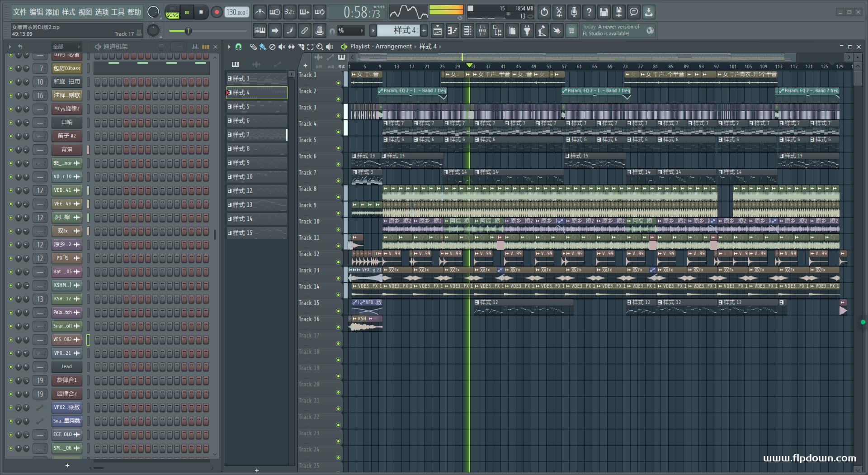Open the tempo tapper icon
This screenshot has width=868, height=475.
coord(542,31)
